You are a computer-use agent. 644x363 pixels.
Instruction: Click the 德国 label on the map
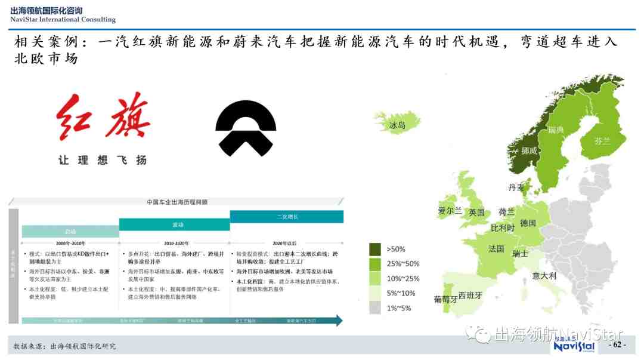click(x=528, y=223)
